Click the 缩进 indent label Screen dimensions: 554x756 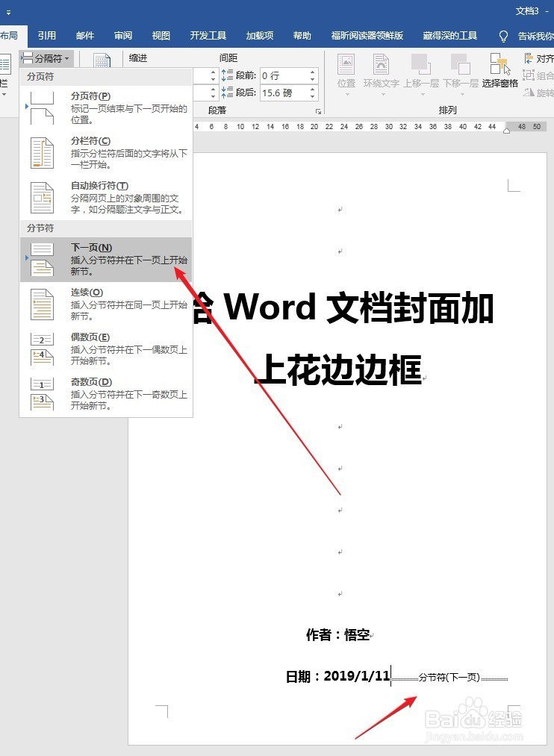[x=138, y=58]
